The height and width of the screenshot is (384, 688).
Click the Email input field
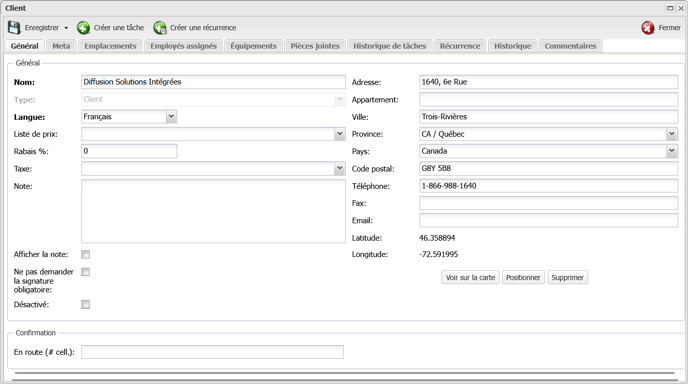point(548,220)
